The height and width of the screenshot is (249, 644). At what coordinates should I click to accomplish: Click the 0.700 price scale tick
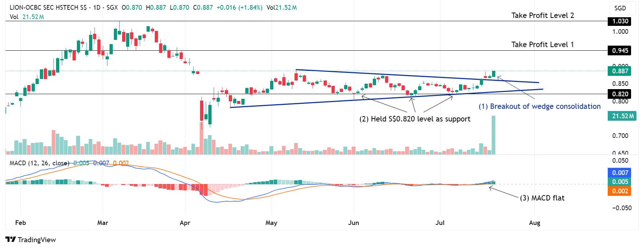click(x=620, y=136)
